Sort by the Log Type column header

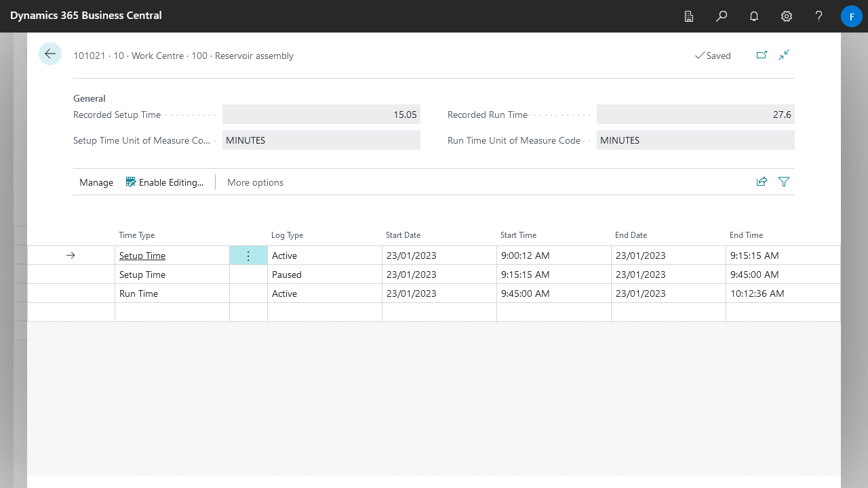(x=288, y=235)
